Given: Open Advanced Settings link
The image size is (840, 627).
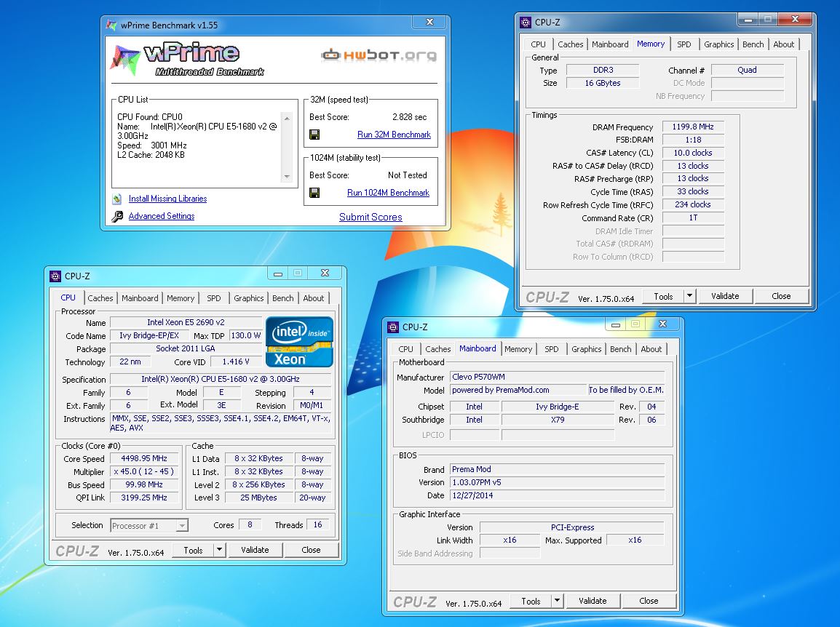Looking at the screenshot, I should [x=162, y=216].
